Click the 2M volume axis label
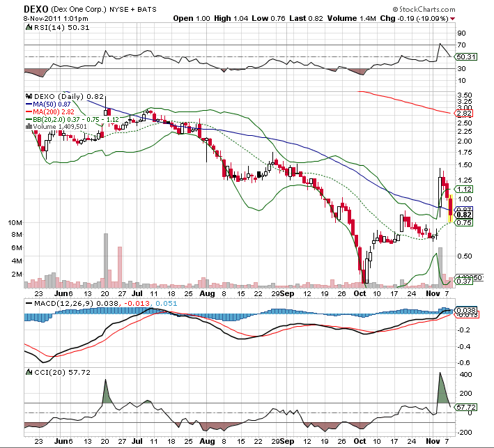Screen dimensions: 494x448 click(17, 274)
